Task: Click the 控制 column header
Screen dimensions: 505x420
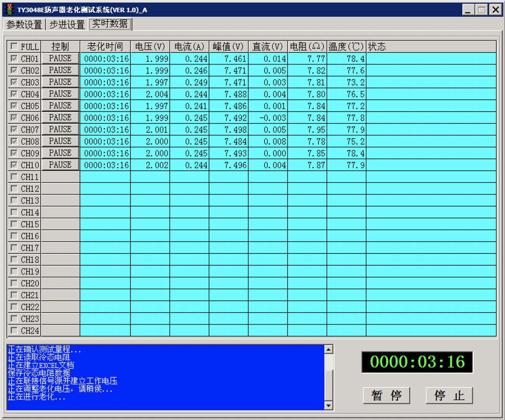Action: coord(60,47)
